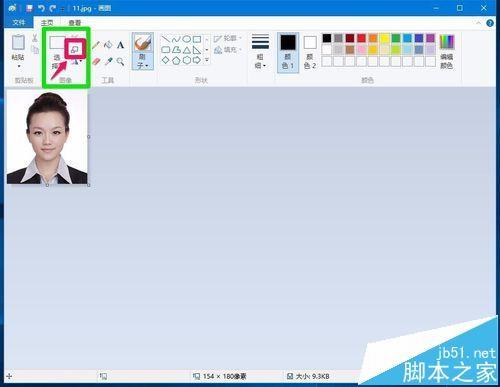Open Paint help question mark icon
This screenshot has width=500, height=387.
490,23
